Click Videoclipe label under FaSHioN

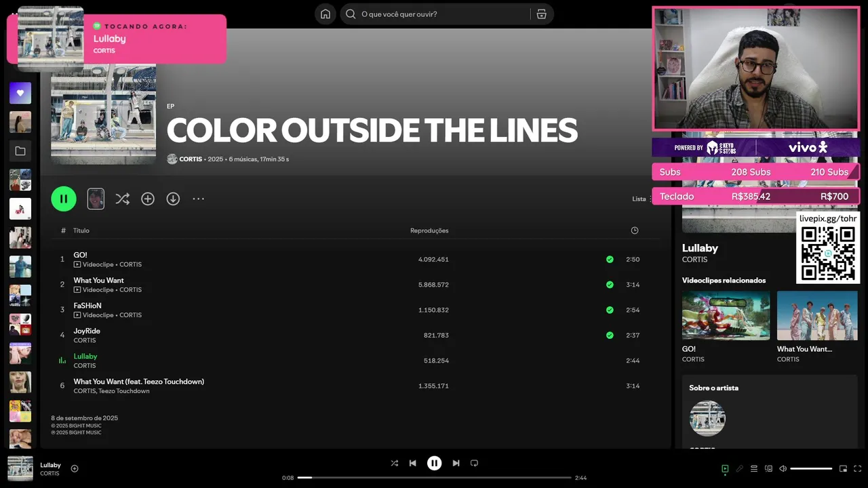[x=98, y=315]
